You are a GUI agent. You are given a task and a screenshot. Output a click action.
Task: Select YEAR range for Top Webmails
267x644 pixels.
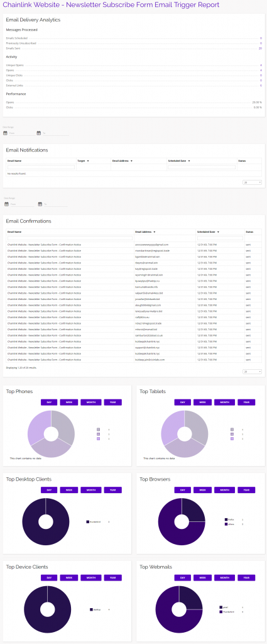[246, 577]
